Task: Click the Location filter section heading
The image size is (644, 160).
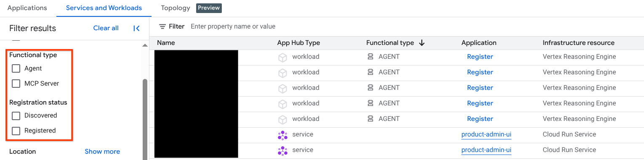Action: tap(23, 152)
